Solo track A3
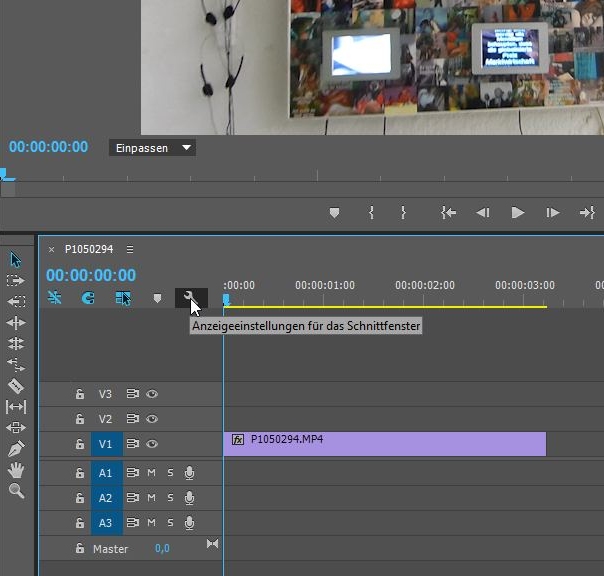604x576 pixels. click(170, 523)
